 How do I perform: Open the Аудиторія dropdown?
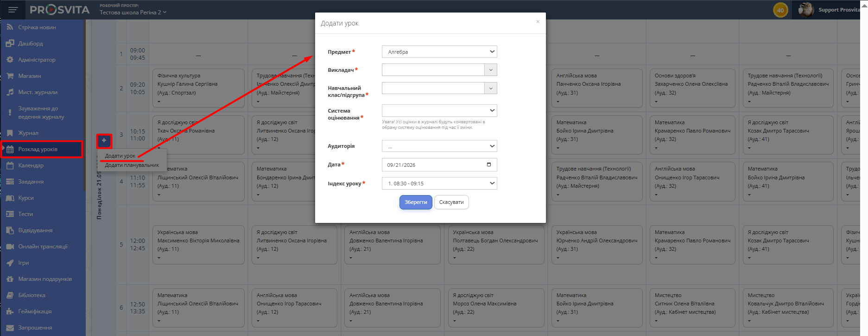[x=439, y=146]
